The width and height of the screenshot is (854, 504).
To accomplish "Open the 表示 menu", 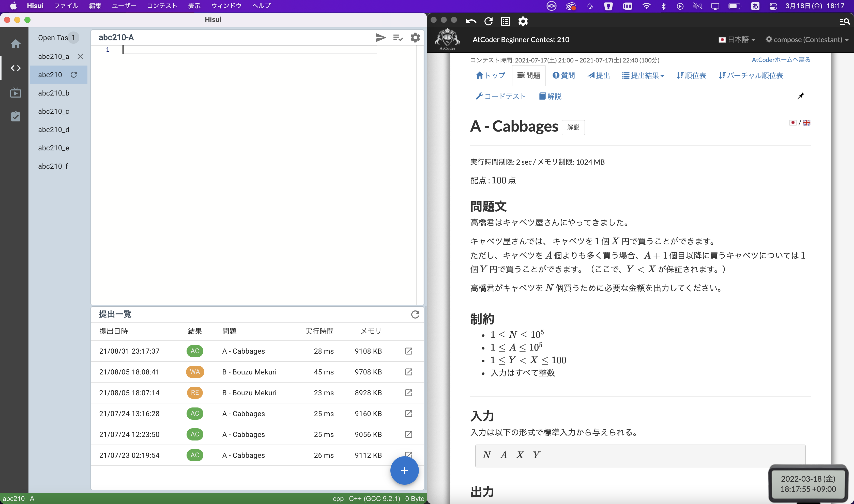I will pos(194,6).
